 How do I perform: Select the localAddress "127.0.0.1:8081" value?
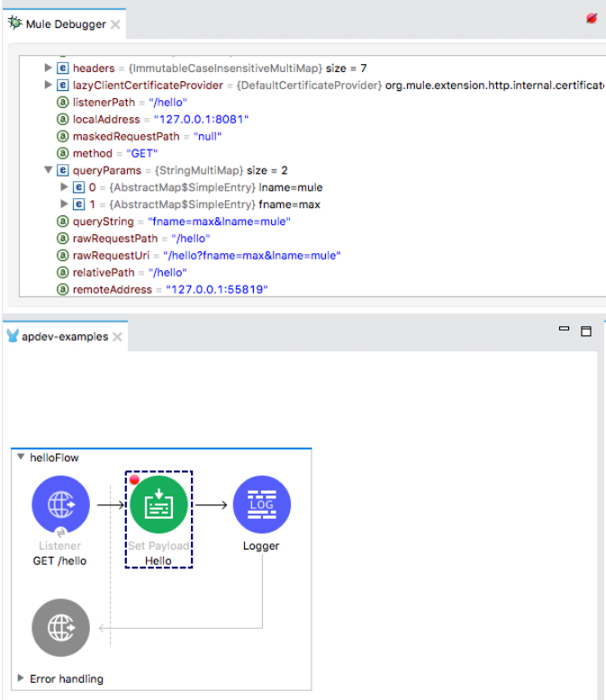(x=202, y=119)
